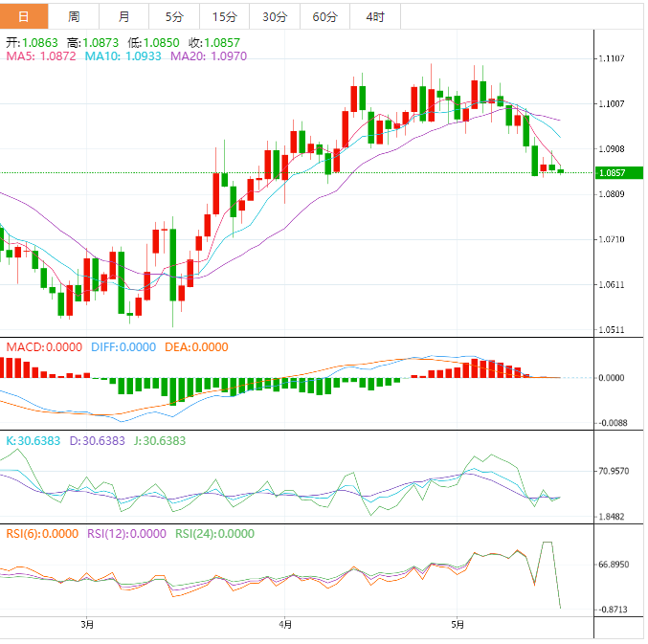
Task: Click the DIFF: 0.0000 label
Action: pos(125,346)
